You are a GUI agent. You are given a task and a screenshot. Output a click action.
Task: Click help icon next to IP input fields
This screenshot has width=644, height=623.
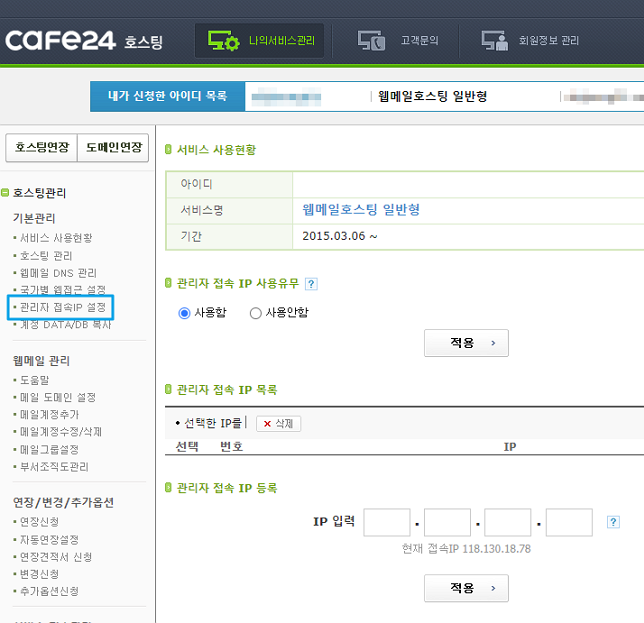pyautogui.click(x=613, y=522)
